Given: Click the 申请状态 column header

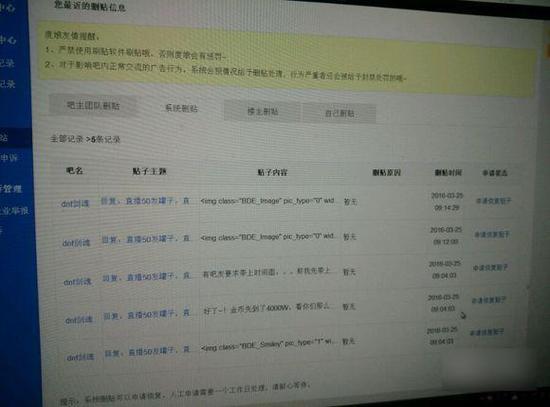Looking at the screenshot, I should (x=495, y=173).
